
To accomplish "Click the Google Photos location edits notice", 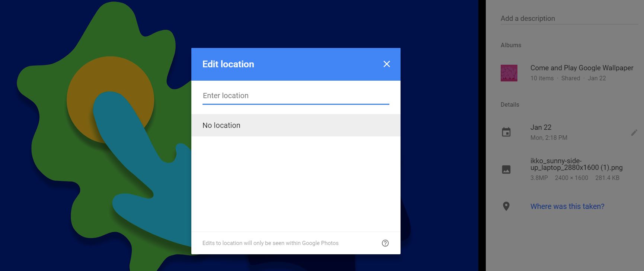I will 270,243.
